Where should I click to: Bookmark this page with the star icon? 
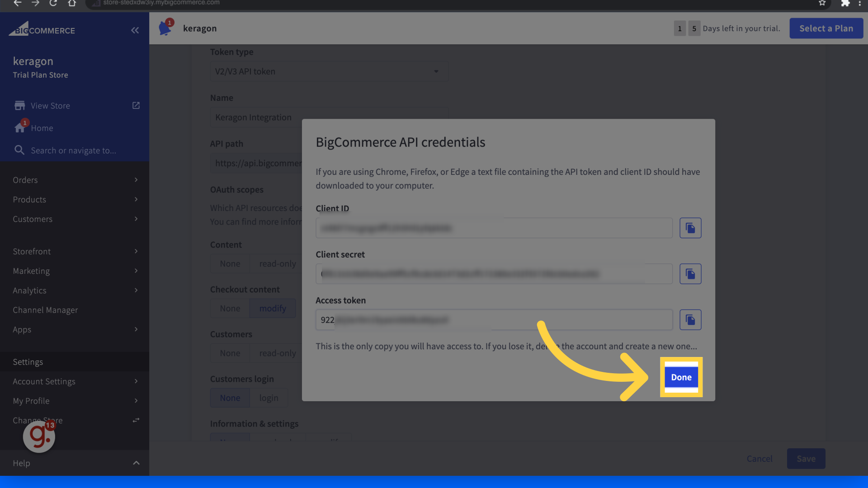[822, 3]
